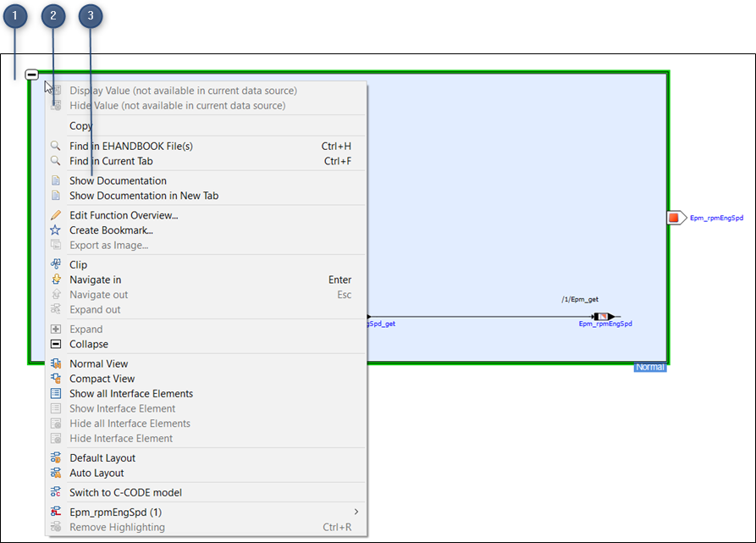Screen dimensions: 756x543
Task: Click the Default Layout icon
Action: [x=56, y=458]
